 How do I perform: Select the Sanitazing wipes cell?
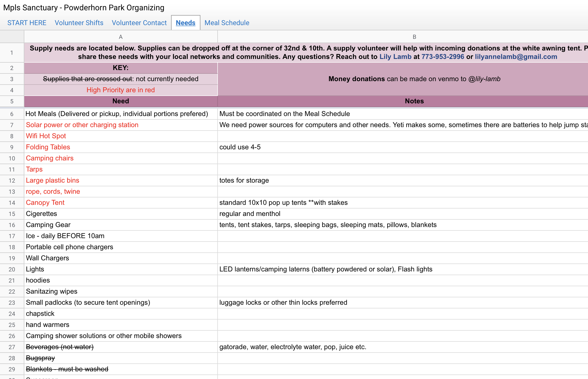click(x=121, y=292)
